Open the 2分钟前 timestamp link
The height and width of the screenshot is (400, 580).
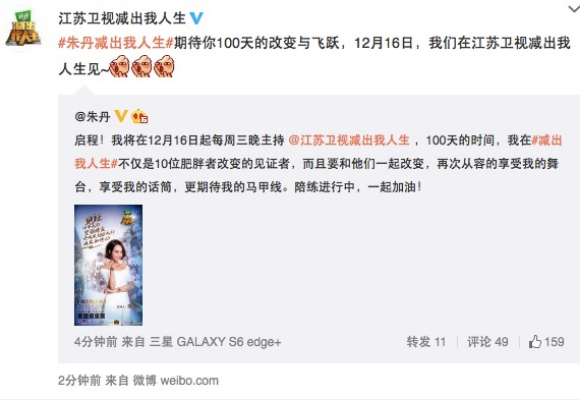[79, 380]
